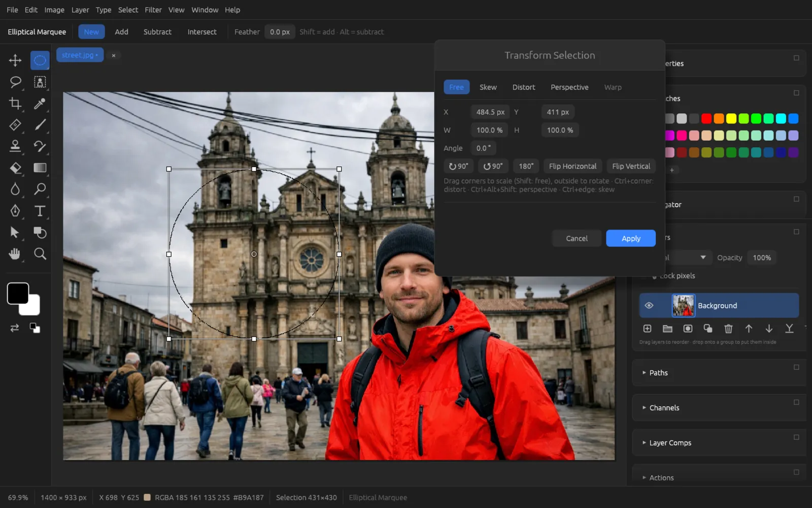Choose the Crop tool
Viewport: 812px width, 508px height.
tap(15, 104)
